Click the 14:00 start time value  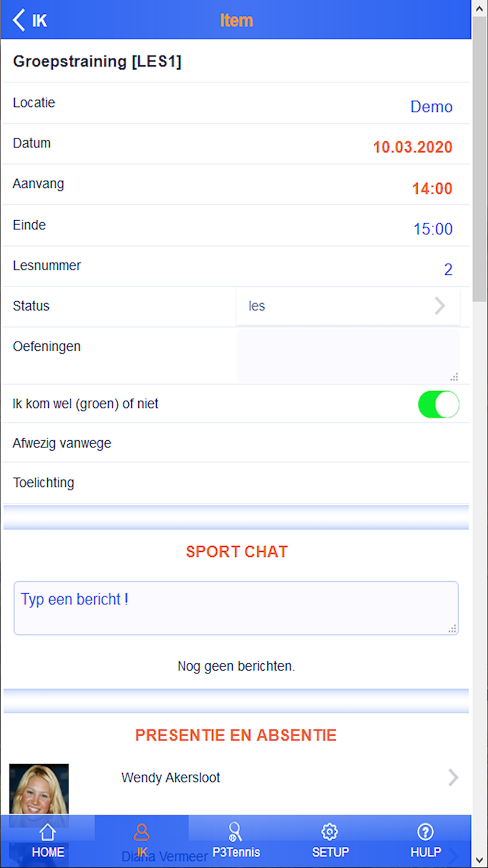[x=432, y=188]
